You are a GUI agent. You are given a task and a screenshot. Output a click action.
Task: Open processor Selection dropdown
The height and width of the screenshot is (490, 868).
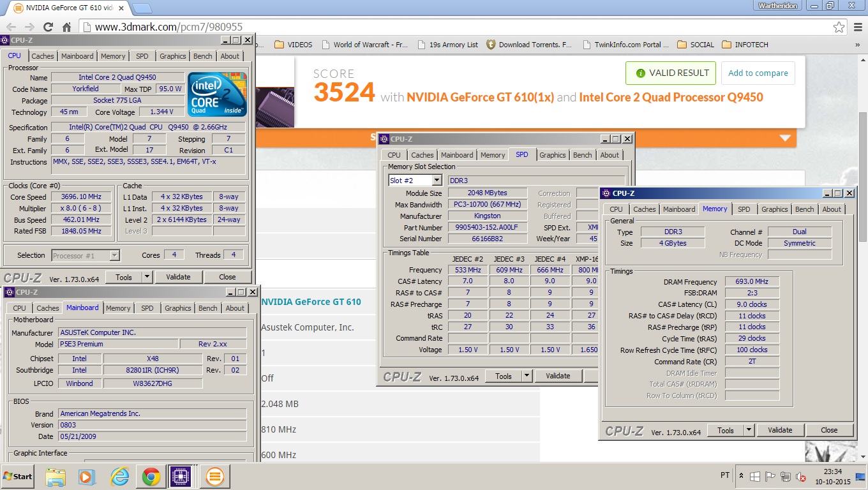pos(86,255)
